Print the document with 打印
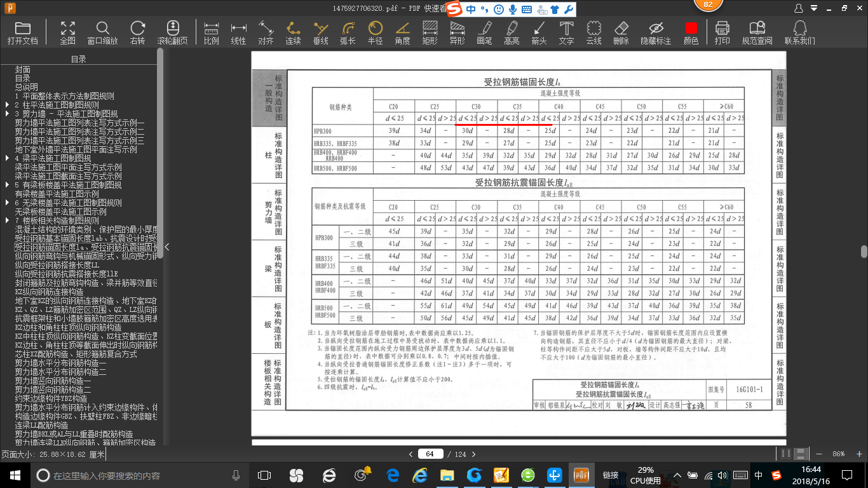Image resolution: width=868 pixels, height=488 pixels. point(722,32)
